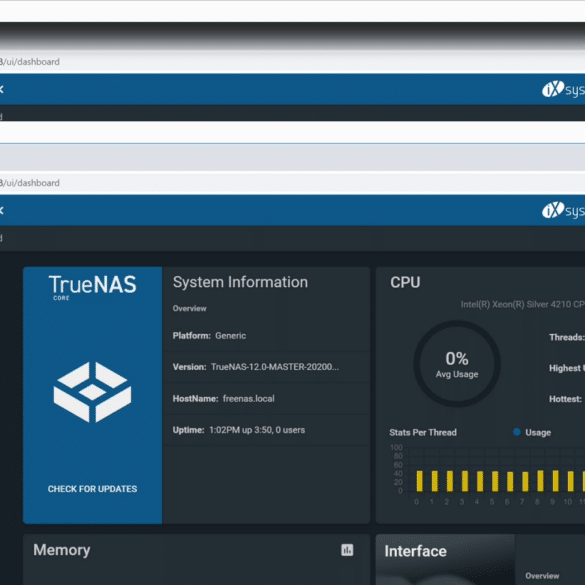Click the iXsystems logo above the dashboard cards
The height and width of the screenshot is (585, 585).
(x=563, y=211)
